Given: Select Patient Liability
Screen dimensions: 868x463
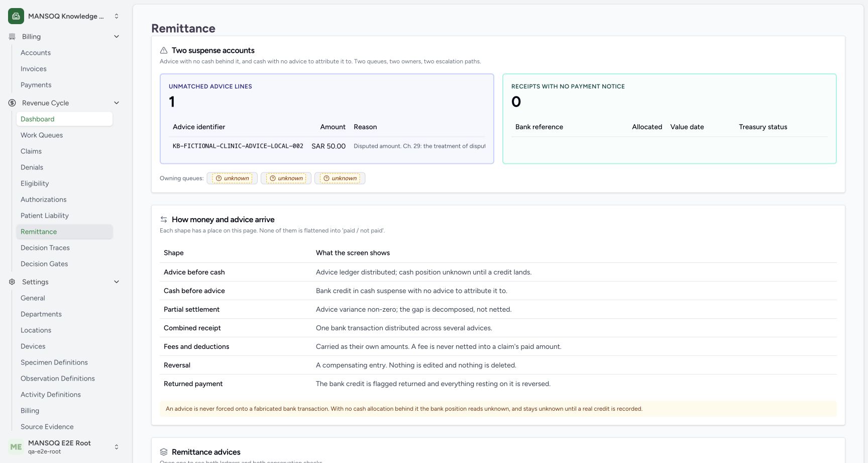Looking at the screenshot, I should coord(64,216).
